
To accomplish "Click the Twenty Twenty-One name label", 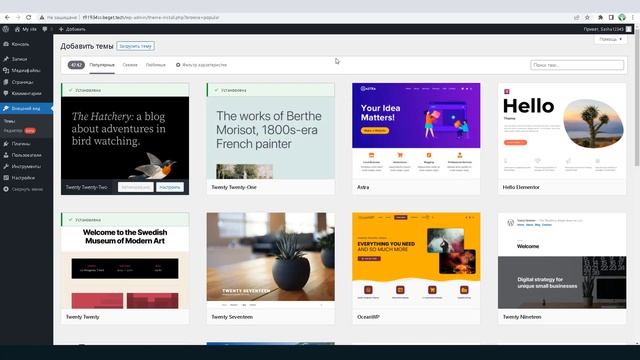I will point(234,187).
